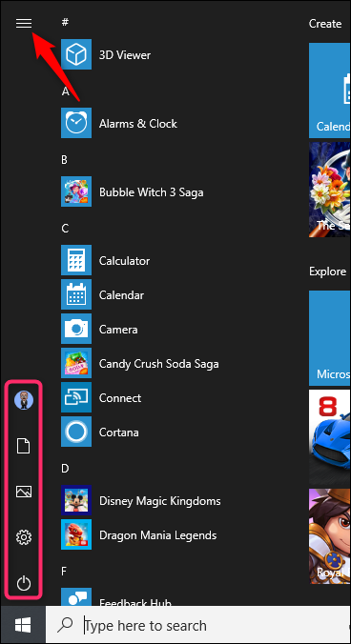Click the 'C' letter group header

point(65,229)
